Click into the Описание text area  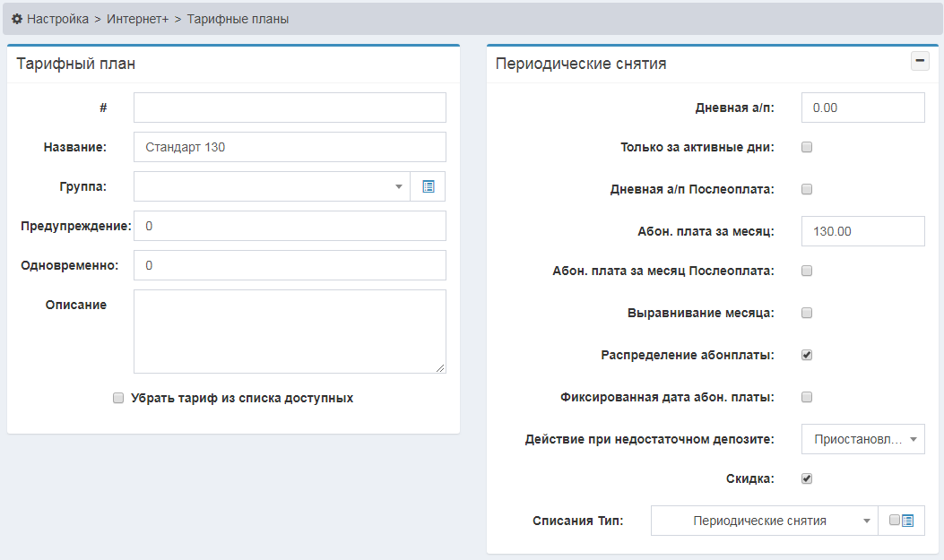click(290, 331)
